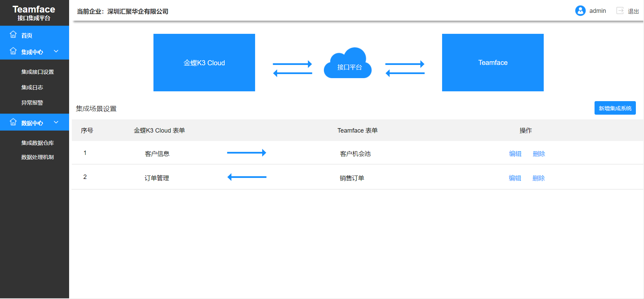The height and width of the screenshot is (299, 644).
Task: Click the double arrows between cloud and Teamface
Action: [x=405, y=69]
